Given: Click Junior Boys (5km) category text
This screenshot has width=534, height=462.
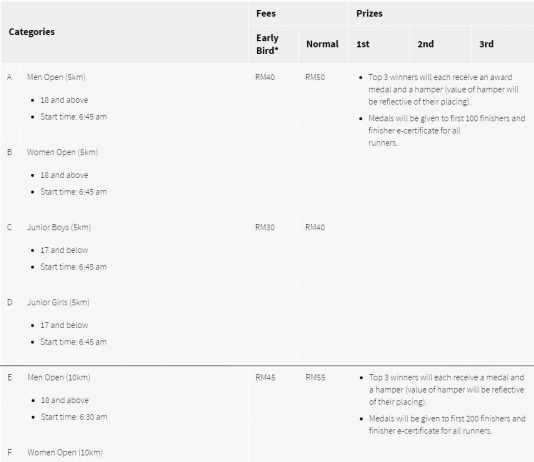Looking at the screenshot, I should coord(59,227).
